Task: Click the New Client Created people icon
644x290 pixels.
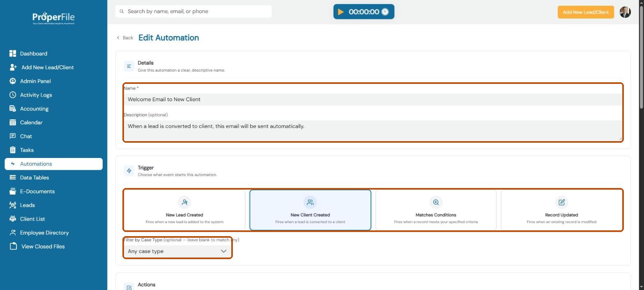Action: pos(310,202)
